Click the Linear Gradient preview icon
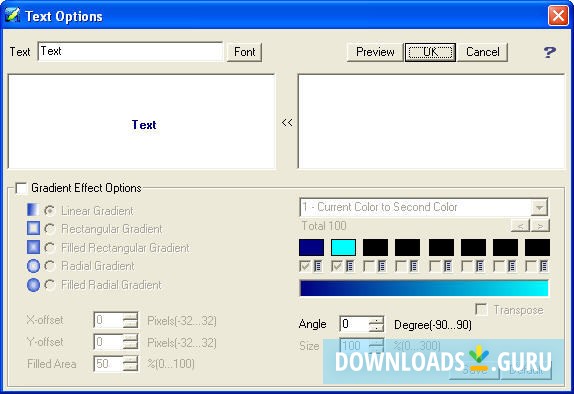Image resolution: width=574 pixels, height=394 pixels. coord(33,210)
